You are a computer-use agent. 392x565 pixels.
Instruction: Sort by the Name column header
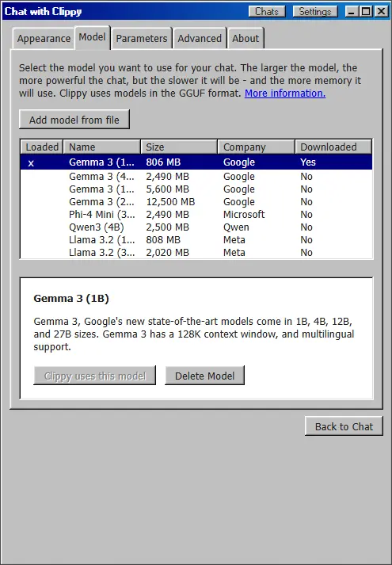[102, 147]
